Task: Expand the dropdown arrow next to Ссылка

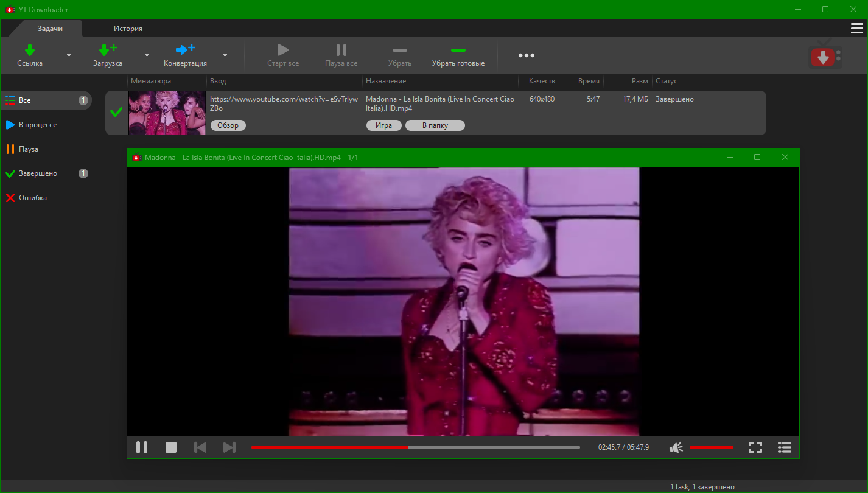Action: pos(69,55)
